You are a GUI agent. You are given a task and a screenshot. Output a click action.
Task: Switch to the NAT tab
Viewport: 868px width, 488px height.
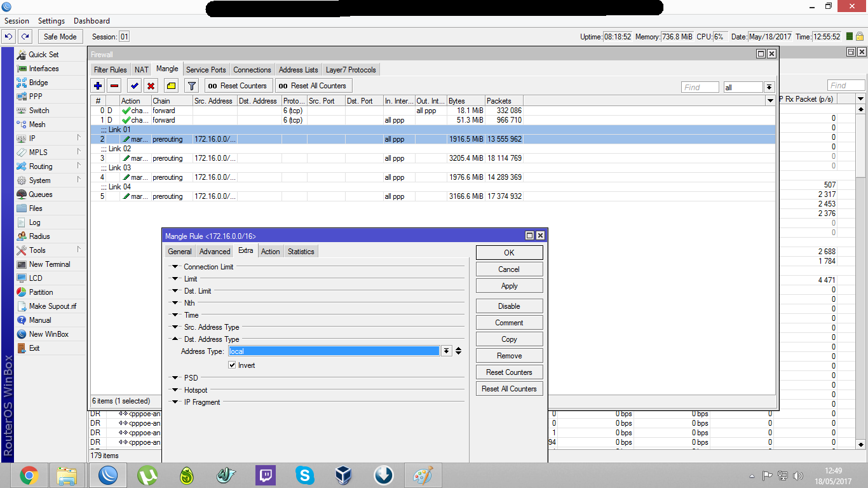(x=142, y=70)
